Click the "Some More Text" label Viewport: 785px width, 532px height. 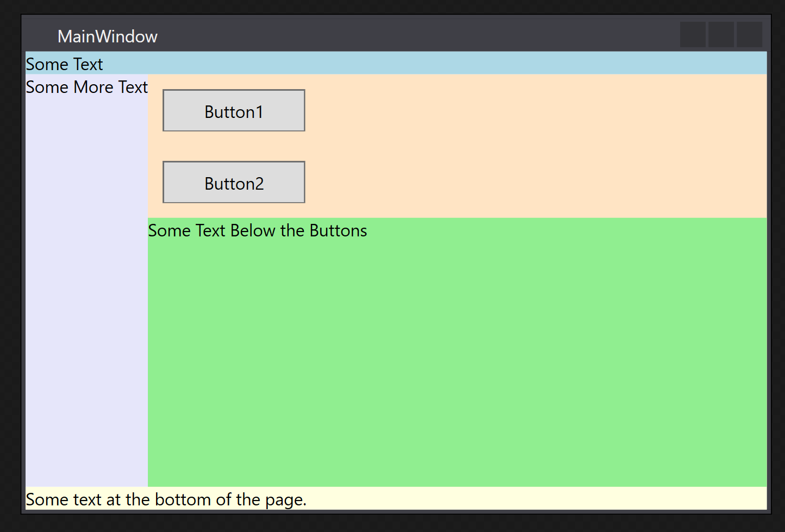click(87, 87)
